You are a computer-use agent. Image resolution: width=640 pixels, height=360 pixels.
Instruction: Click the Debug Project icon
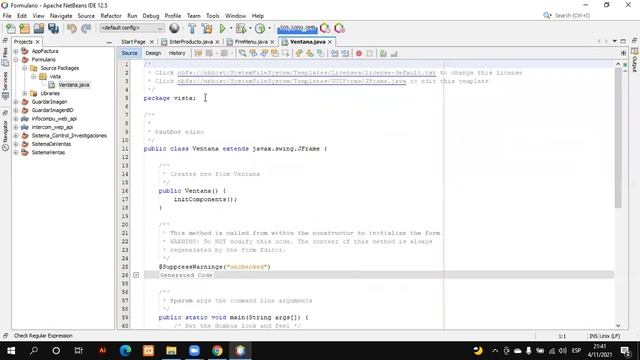coord(241,28)
